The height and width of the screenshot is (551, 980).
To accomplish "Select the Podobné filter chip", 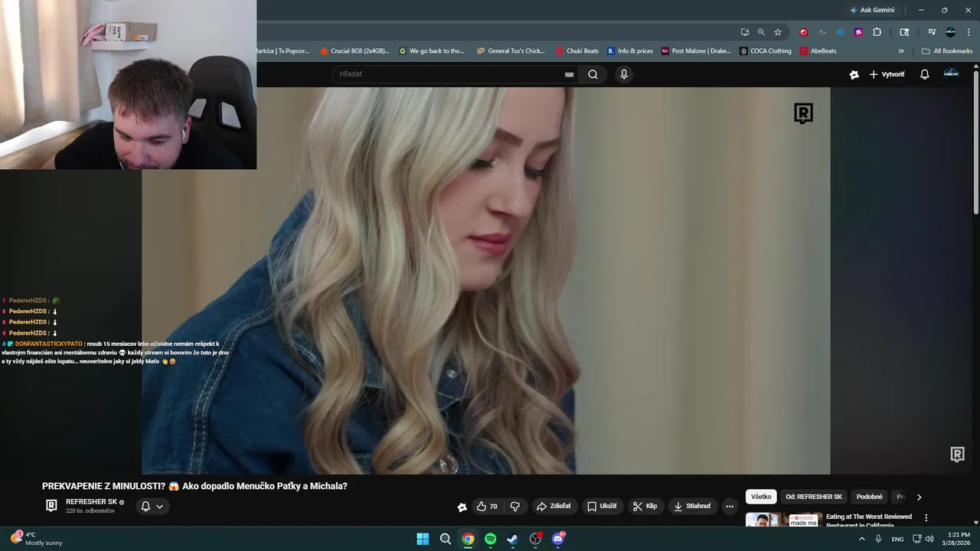I will pos(869,497).
